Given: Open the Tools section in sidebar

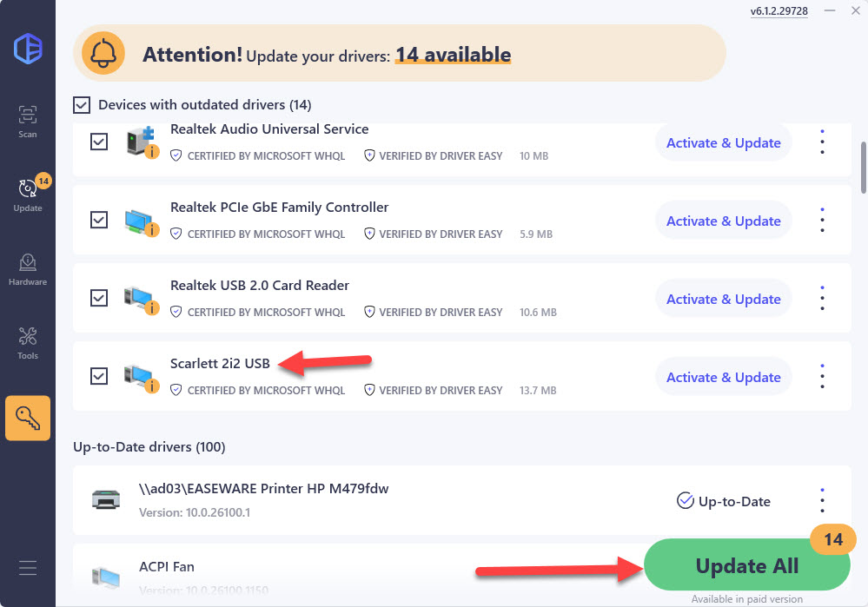Looking at the screenshot, I should tap(28, 342).
